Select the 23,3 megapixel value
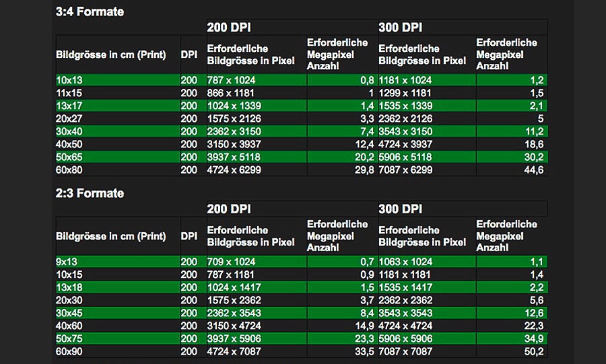The width and height of the screenshot is (606, 364). pyautogui.click(x=362, y=338)
